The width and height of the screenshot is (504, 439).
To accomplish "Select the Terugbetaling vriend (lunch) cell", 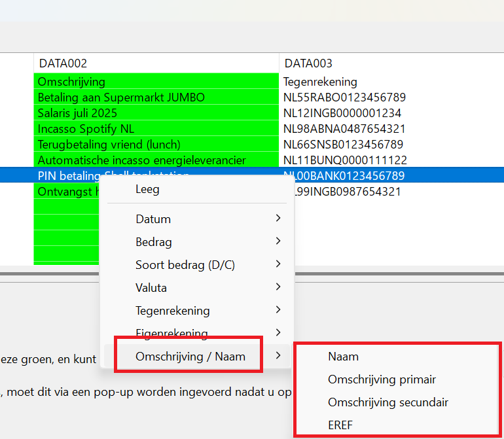I will point(156,145).
